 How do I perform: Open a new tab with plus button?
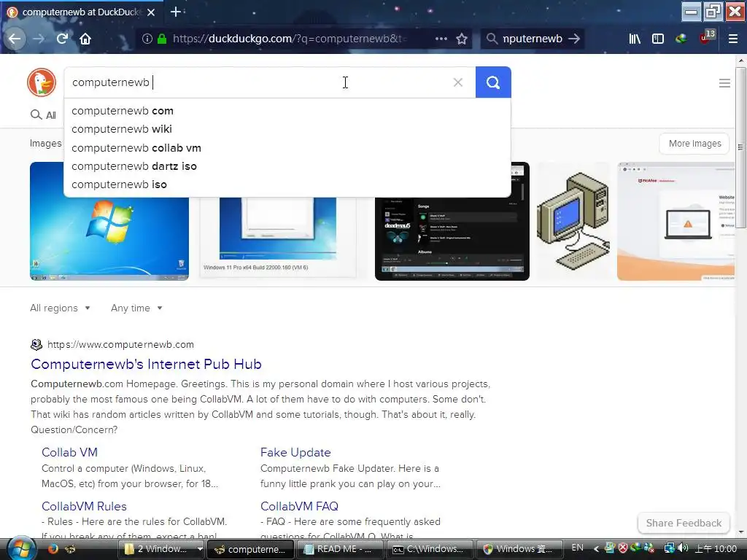(175, 12)
